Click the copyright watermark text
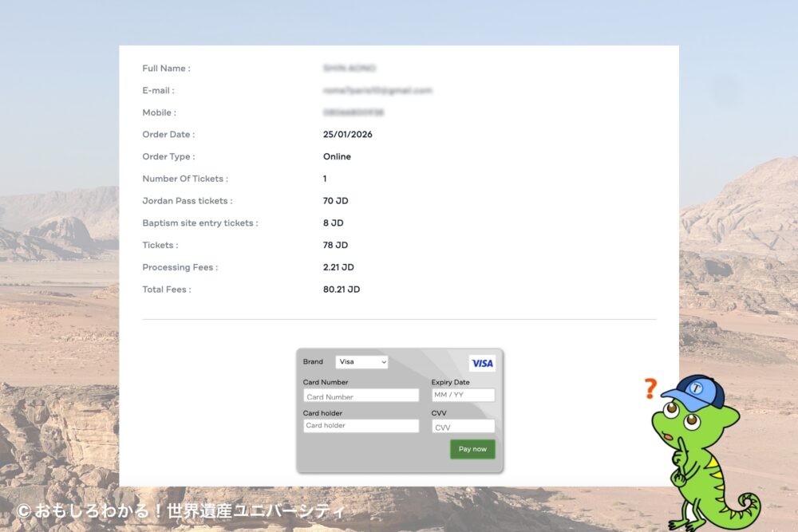The height and width of the screenshot is (532, 798). point(180,510)
